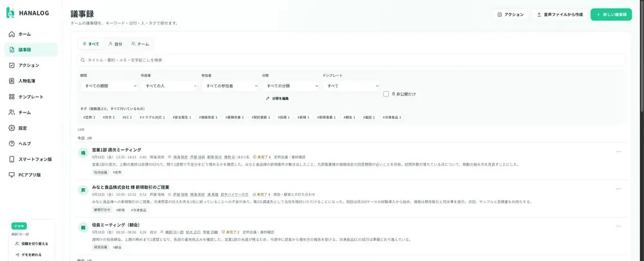Toggle the #採用 1 tag filter
The height and width of the screenshot is (261, 644).
(284, 117)
